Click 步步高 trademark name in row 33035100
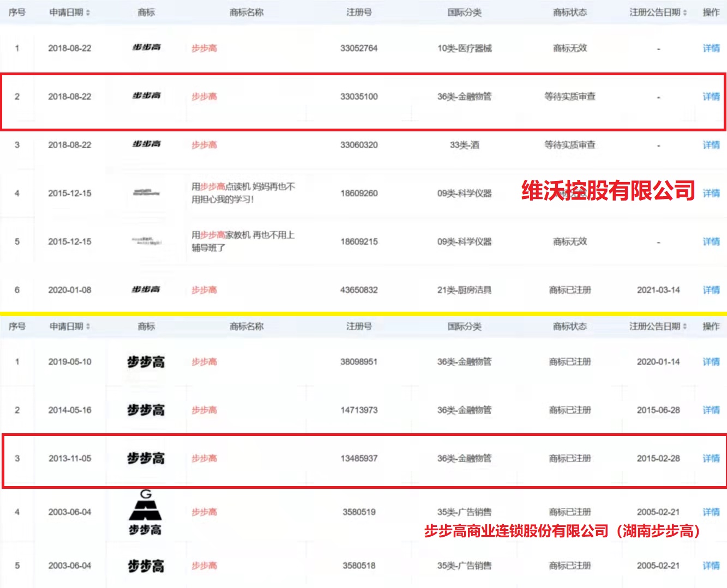727x588 pixels. coord(204,96)
